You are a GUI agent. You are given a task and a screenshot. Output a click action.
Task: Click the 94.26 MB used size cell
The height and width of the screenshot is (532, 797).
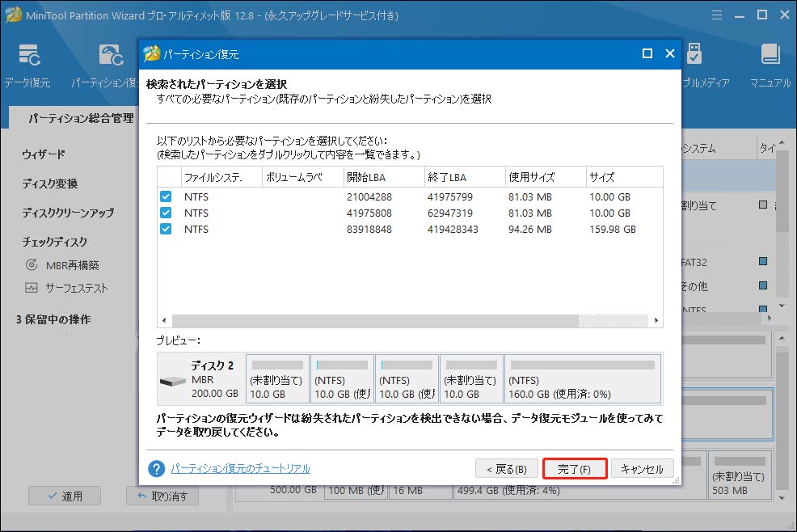click(x=530, y=230)
